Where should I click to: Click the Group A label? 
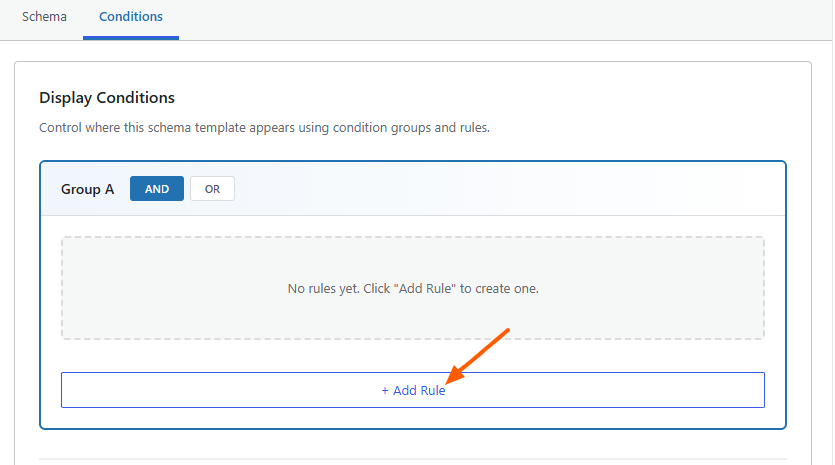coord(87,189)
